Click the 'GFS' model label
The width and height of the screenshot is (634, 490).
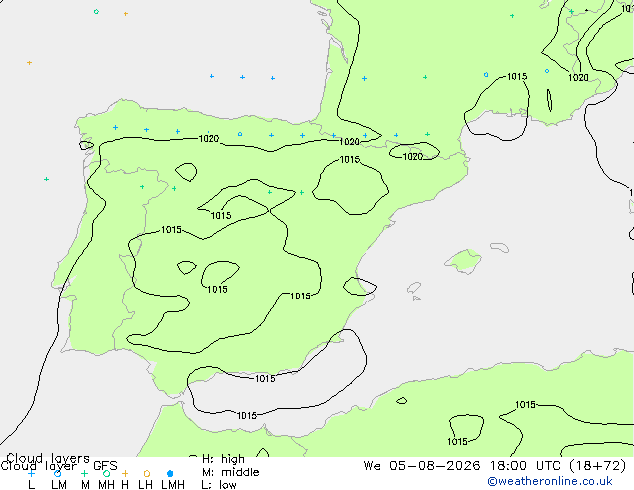(x=105, y=466)
